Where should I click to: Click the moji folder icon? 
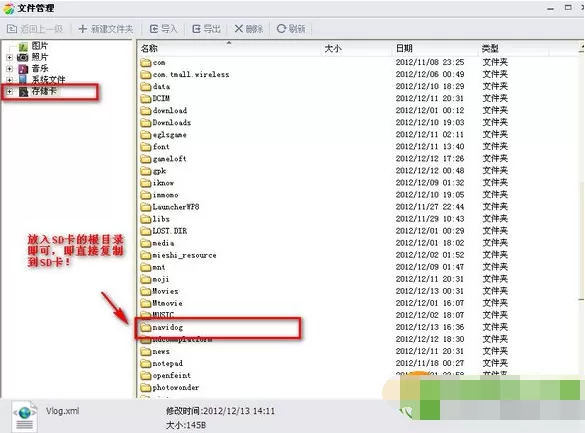146,279
